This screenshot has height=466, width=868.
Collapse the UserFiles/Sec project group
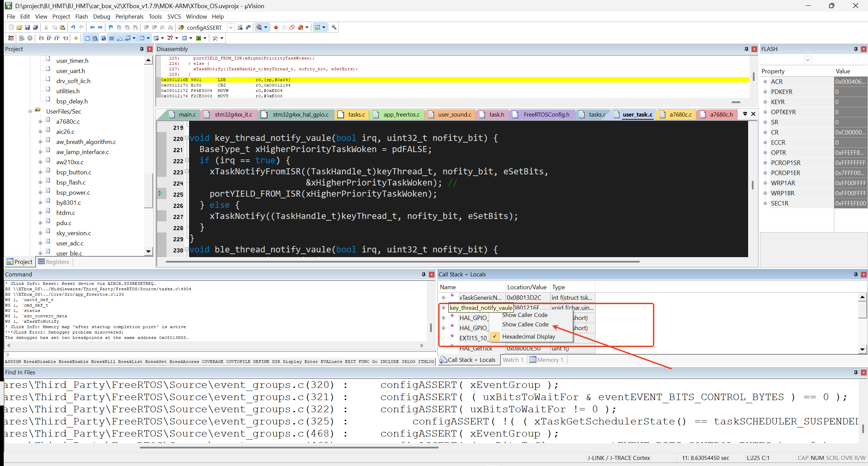[x=30, y=112]
